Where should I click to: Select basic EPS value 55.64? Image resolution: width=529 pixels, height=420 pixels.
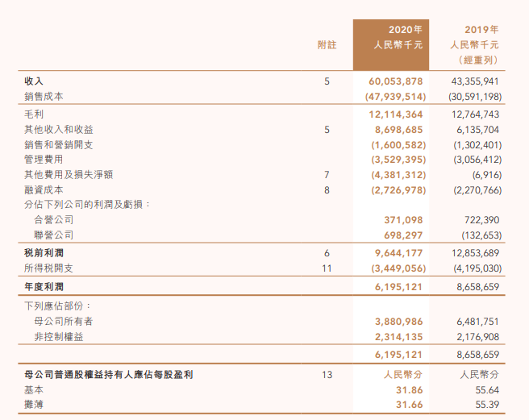pyautogui.click(x=487, y=390)
